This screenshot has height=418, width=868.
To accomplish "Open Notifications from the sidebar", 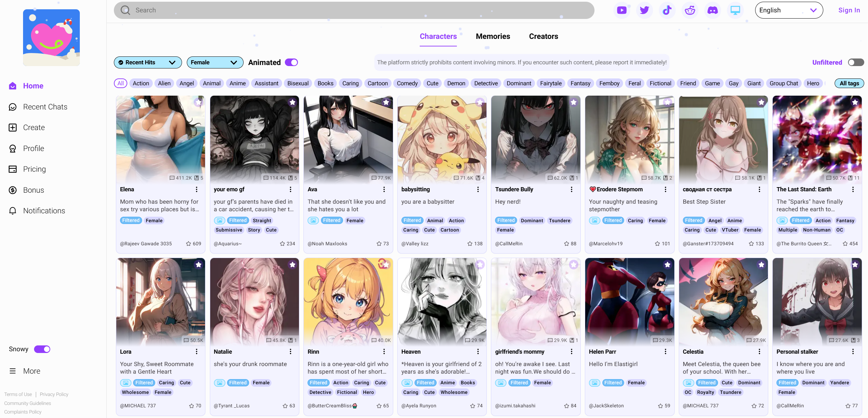I will pos(44,211).
